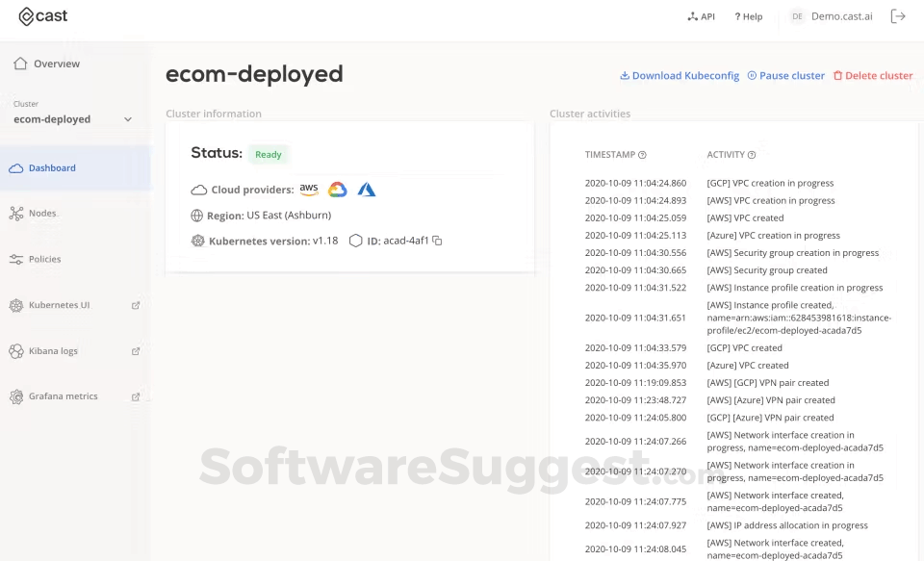924x561 pixels.
Task: Open the Overview page
Action: 56,64
